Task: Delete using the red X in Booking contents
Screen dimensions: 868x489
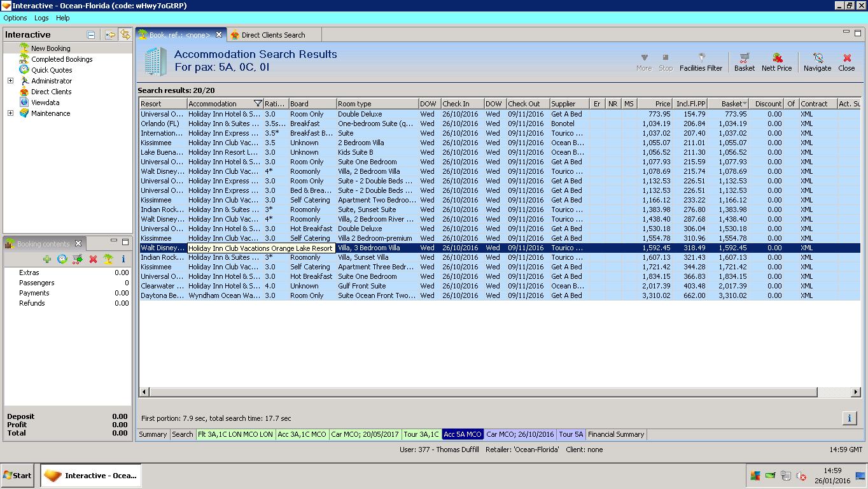Action: click(x=93, y=259)
